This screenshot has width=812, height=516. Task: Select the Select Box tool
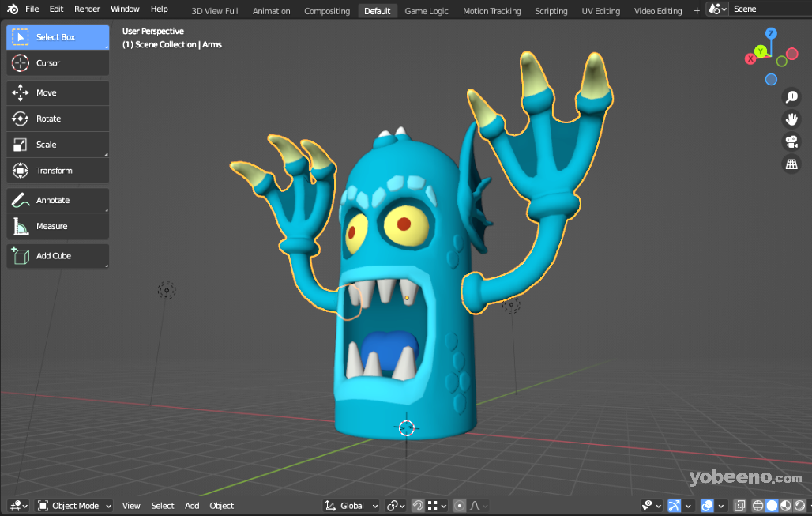click(58, 37)
